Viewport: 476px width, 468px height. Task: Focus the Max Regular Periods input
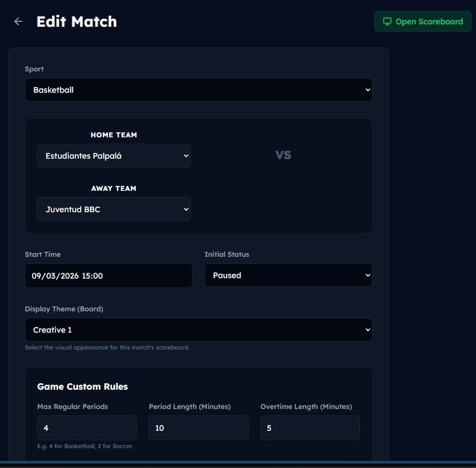[x=87, y=428]
